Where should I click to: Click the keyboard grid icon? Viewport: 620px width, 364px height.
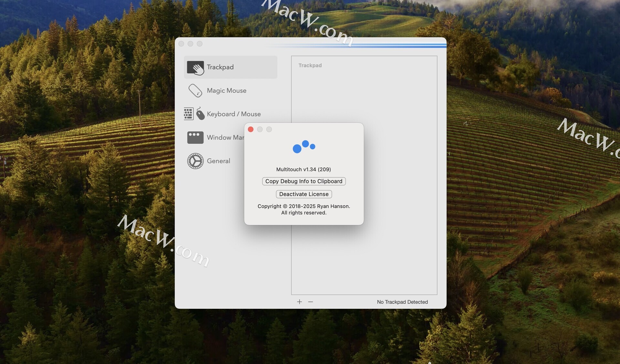pos(189,114)
